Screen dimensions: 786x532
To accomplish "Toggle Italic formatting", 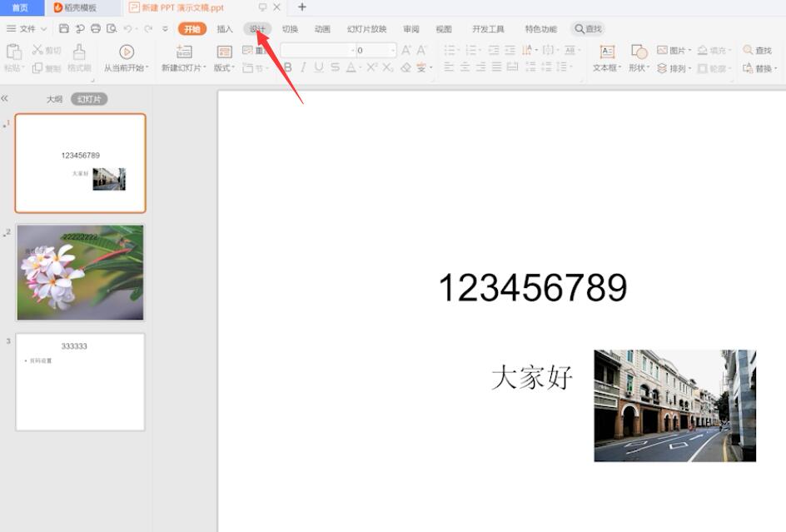I will point(303,67).
